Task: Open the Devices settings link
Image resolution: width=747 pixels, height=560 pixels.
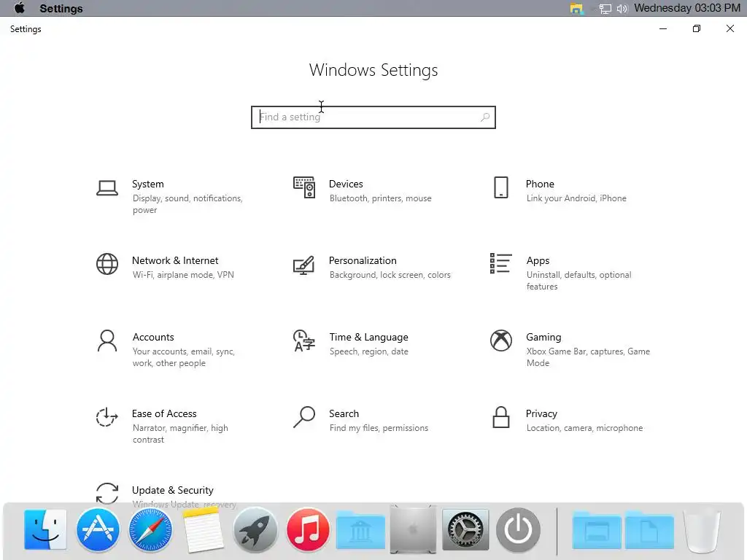Action: [x=346, y=184]
